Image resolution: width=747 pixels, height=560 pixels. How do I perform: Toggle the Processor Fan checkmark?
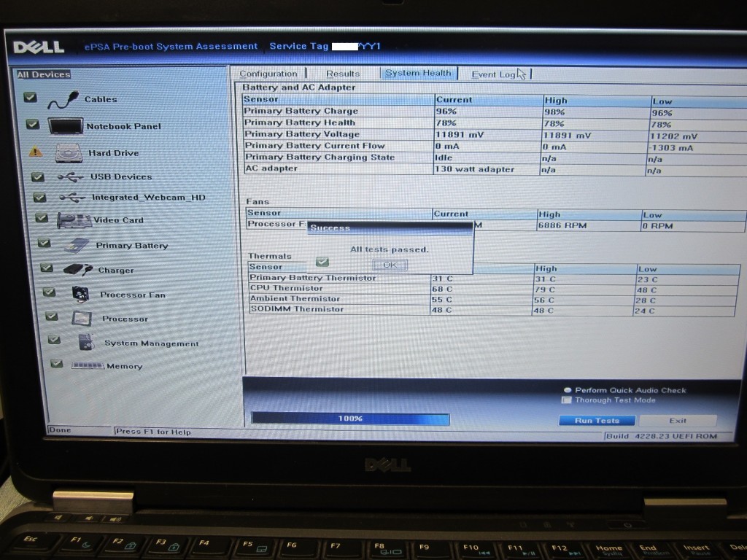click(49, 292)
